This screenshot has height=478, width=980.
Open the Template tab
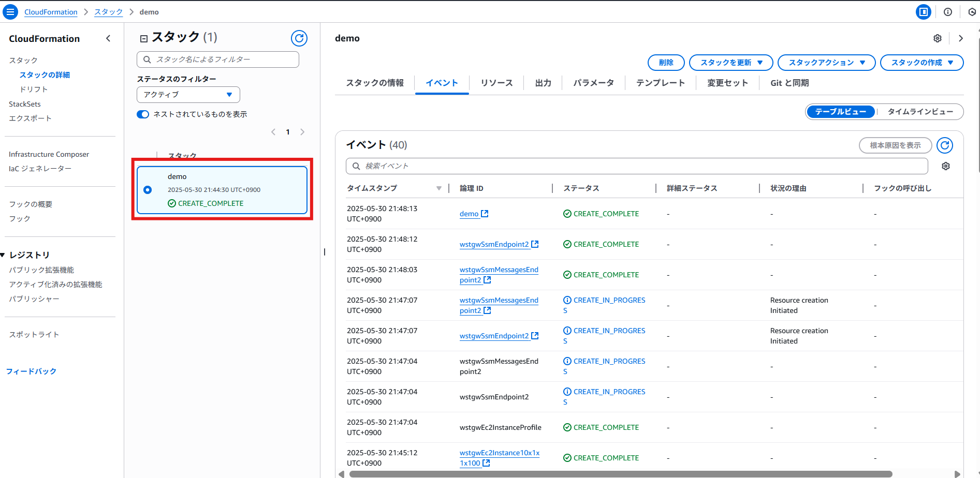point(661,83)
